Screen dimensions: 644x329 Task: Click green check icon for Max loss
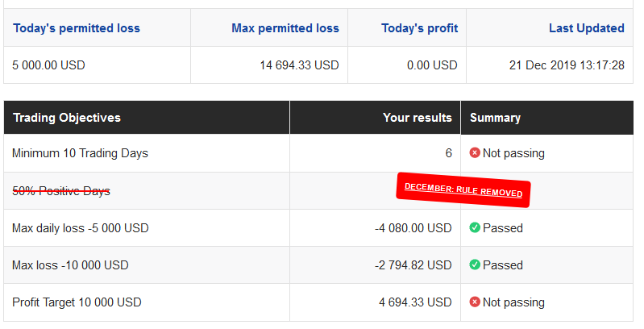pos(475,265)
